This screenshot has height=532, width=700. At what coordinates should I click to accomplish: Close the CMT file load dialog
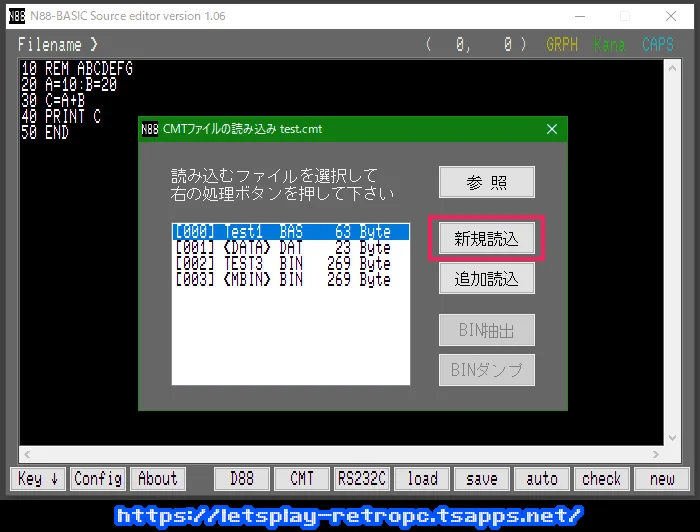(x=551, y=129)
